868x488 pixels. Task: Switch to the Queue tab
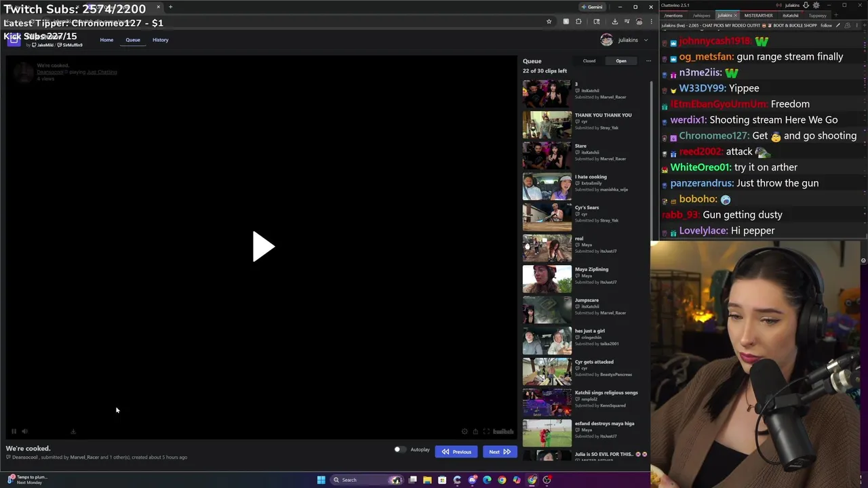point(133,40)
